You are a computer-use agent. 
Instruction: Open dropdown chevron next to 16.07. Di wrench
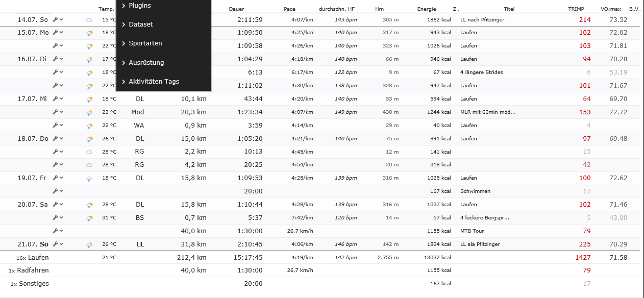coord(62,59)
